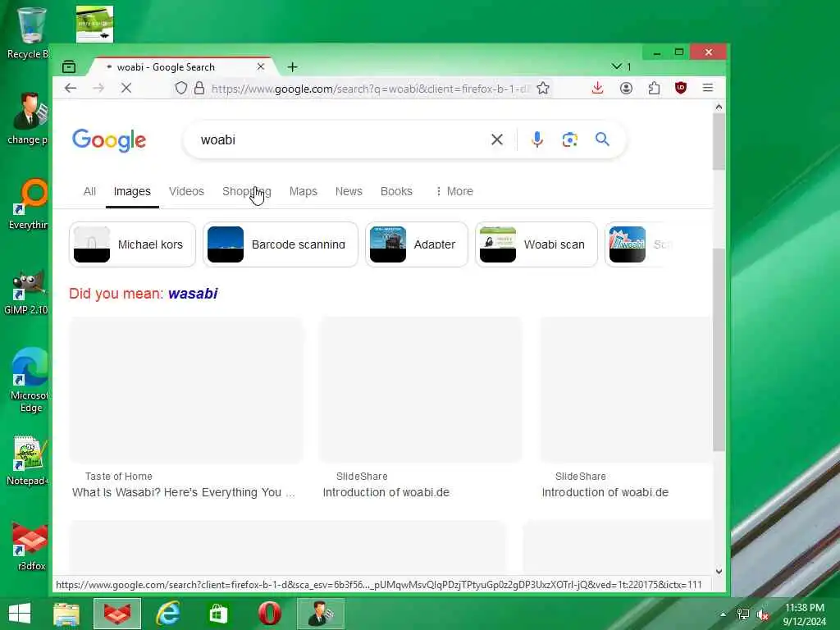The height and width of the screenshot is (630, 840).
Task: Open Google Lens image search
Action: click(570, 139)
